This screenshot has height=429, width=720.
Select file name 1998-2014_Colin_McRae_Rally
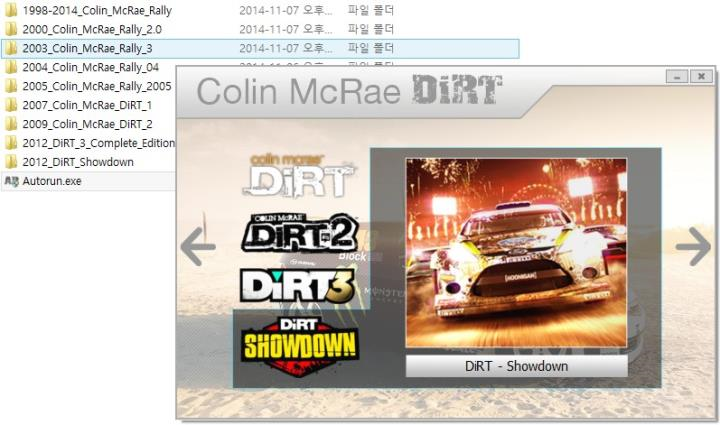(x=97, y=11)
